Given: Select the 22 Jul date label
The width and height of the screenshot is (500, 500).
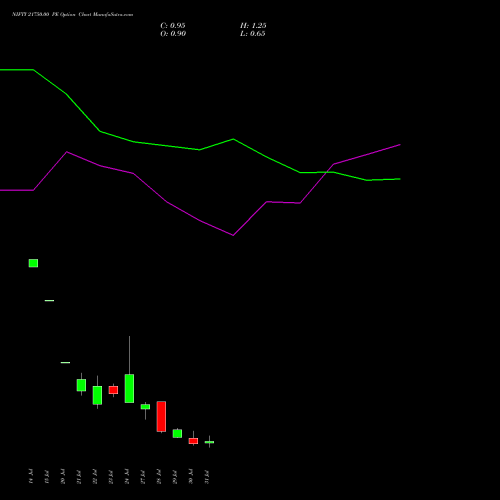Looking at the screenshot, I should [x=95, y=476].
